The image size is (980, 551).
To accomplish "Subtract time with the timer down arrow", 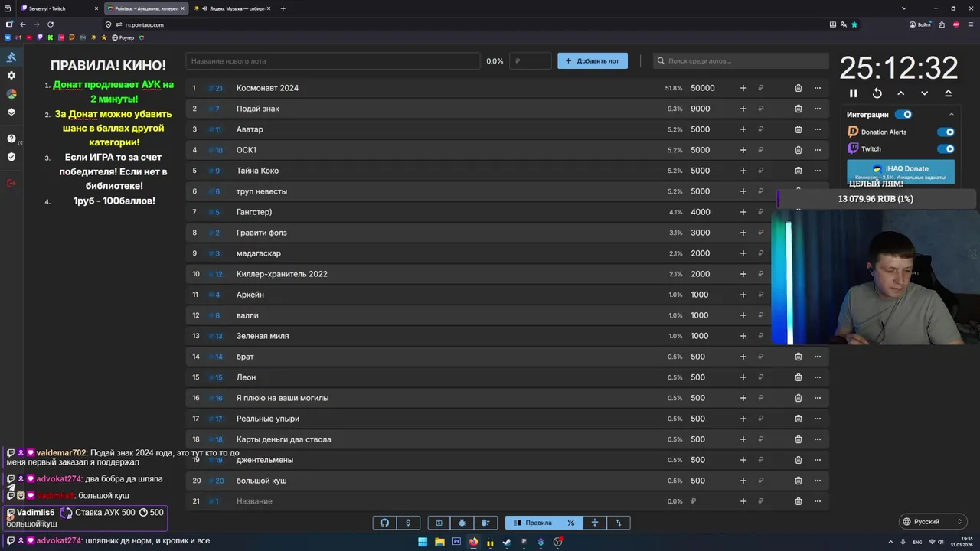I will pos(925,93).
